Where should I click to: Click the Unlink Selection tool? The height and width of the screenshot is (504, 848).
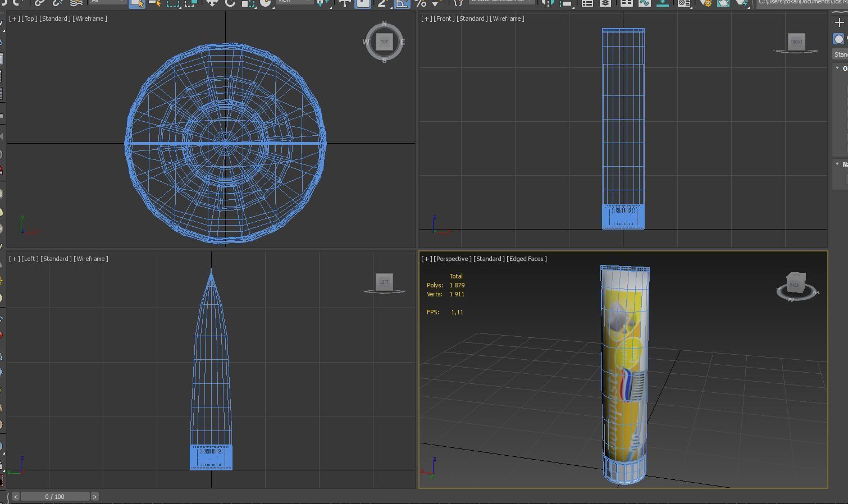(57, 3)
